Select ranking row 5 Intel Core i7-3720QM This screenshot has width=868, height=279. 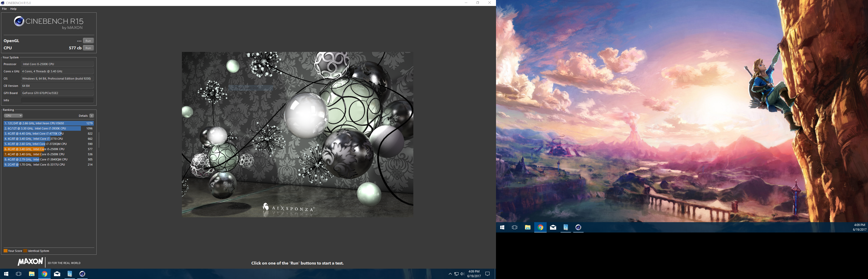click(x=49, y=144)
